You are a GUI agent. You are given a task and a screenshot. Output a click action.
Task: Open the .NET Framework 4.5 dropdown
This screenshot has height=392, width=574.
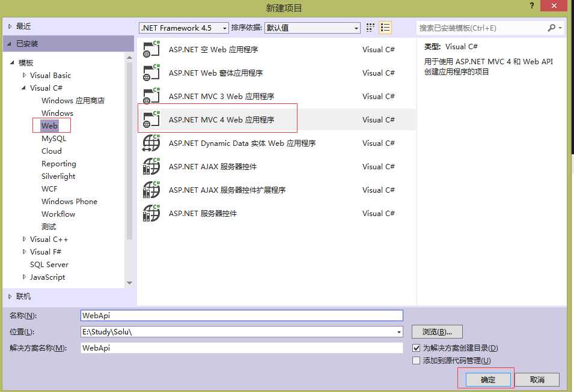pyautogui.click(x=184, y=28)
